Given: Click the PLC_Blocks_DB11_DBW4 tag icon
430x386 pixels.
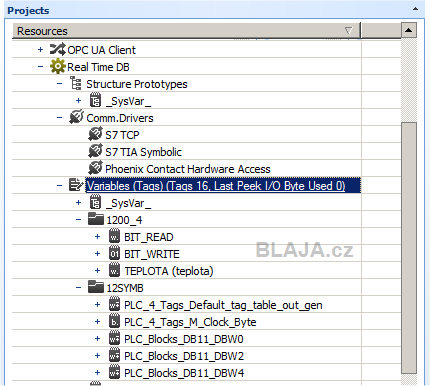Looking at the screenshot, I should click(114, 372).
